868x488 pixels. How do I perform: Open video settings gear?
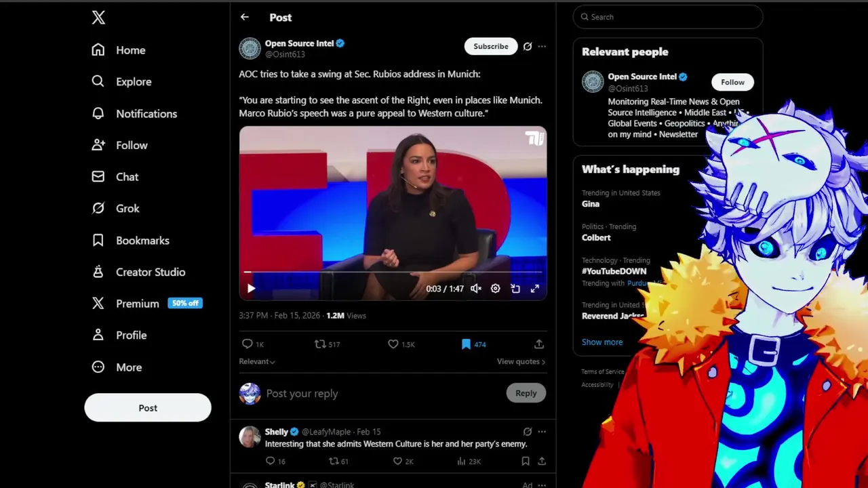496,288
